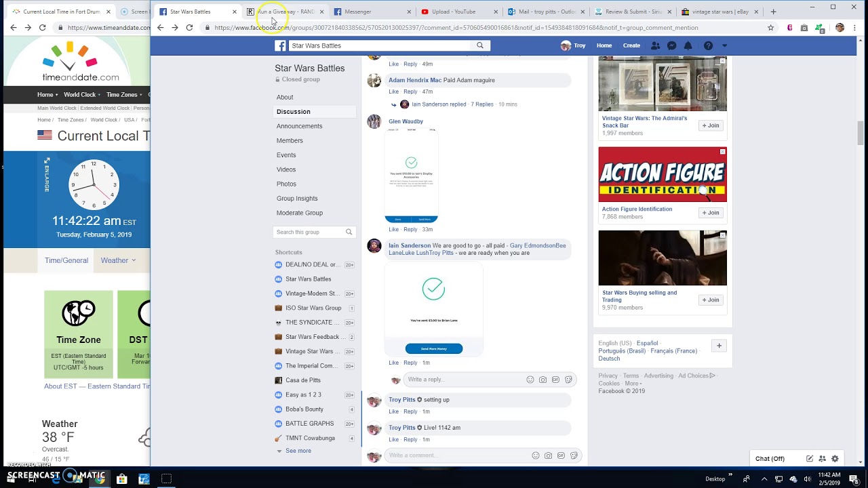Open BATTLE GRAPHS shortcut
Screen dimensions: 868x488
point(309,424)
